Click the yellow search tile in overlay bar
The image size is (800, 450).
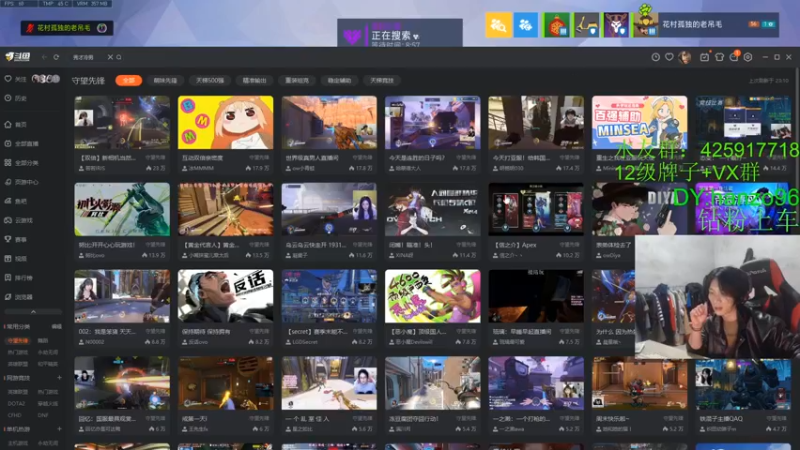[x=498, y=24]
